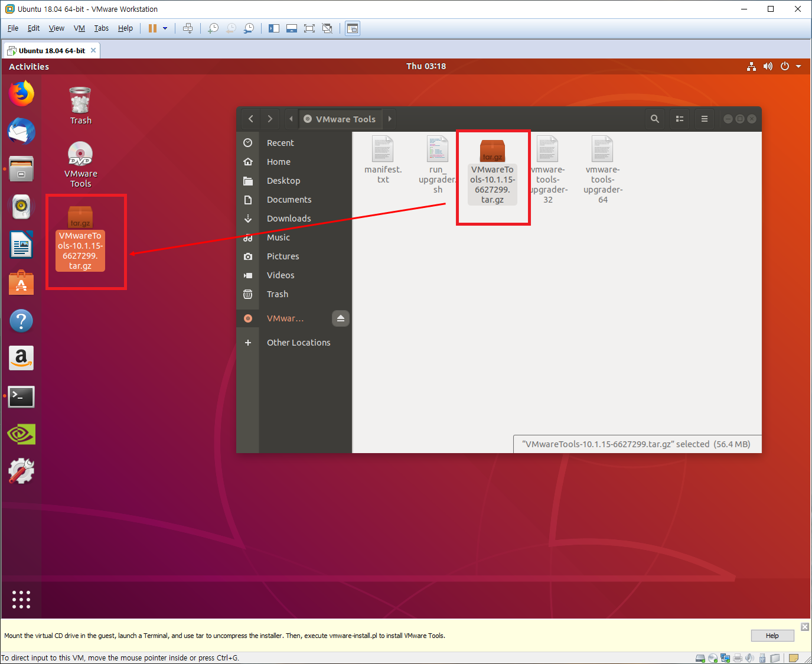Open the View menu
Screen dimensions: 812x664
57,28
